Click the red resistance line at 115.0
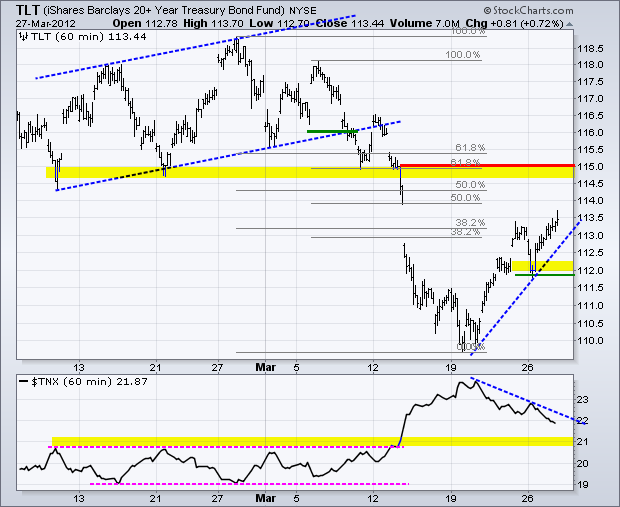620x507 pixels. [487, 165]
